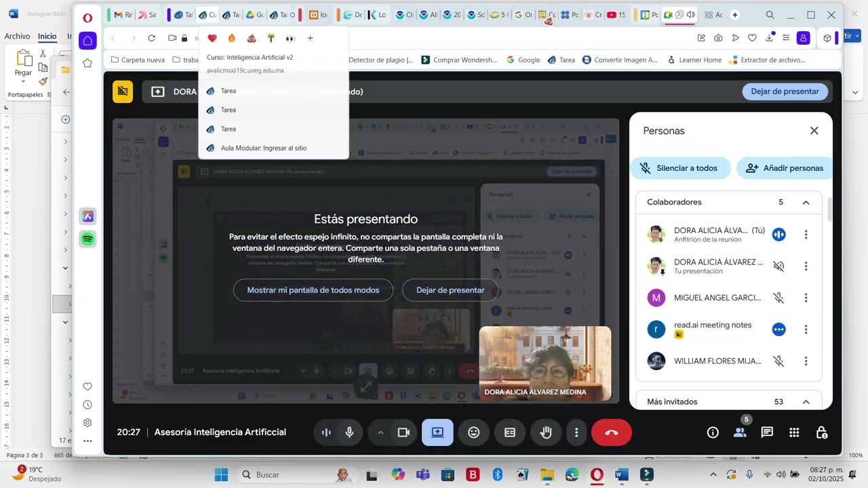The image size is (868, 488).
Task: Open Opera home start page icon
Action: pyautogui.click(x=87, y=41)
